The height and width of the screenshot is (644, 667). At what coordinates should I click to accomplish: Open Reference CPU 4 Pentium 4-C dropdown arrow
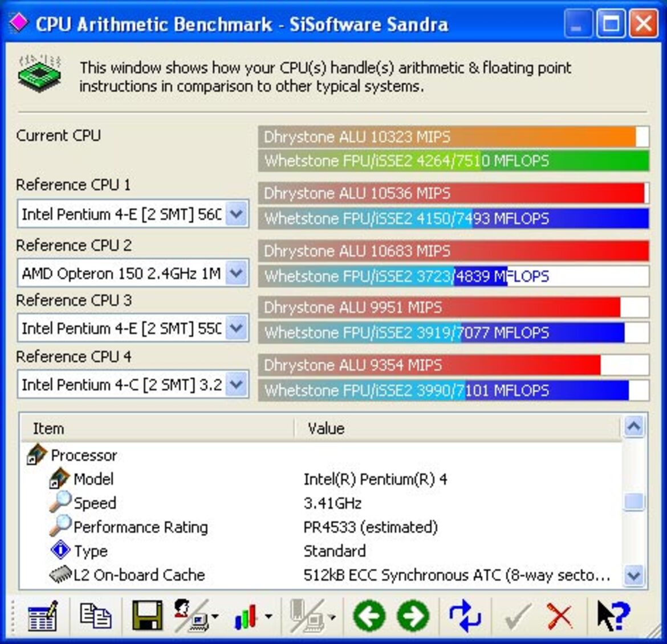click(x=237, y=385)
